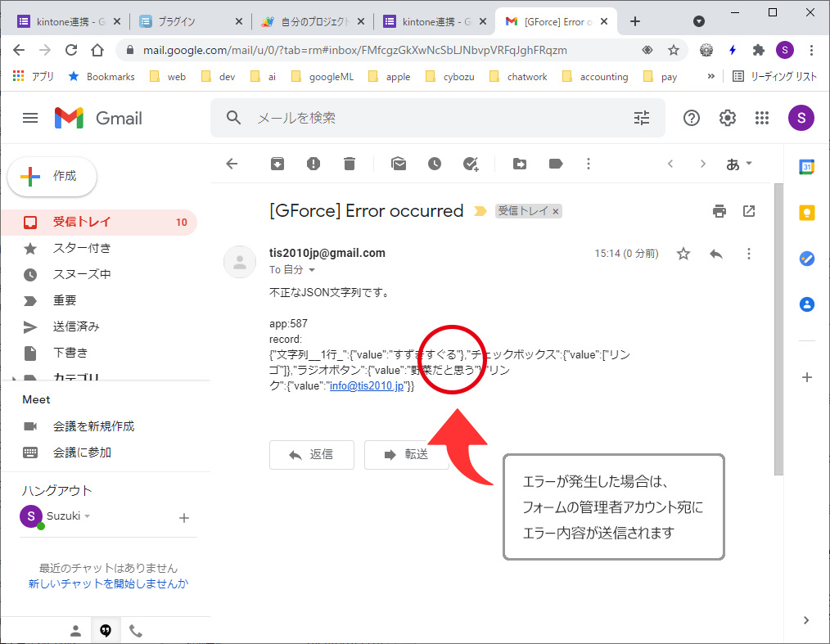The height and width of the screenshot is (644, 830).
Task: Add the email to Tasks
Action: point(471,164)
